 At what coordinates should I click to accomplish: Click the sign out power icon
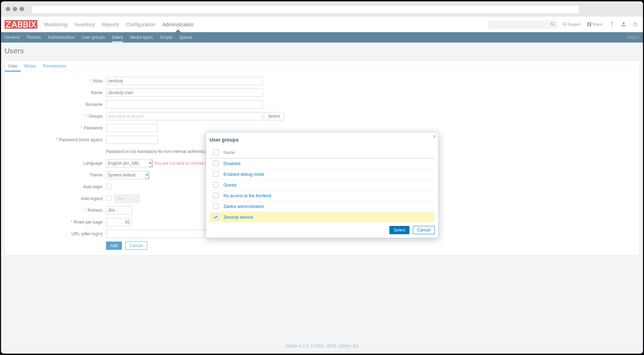click(635, 24)
